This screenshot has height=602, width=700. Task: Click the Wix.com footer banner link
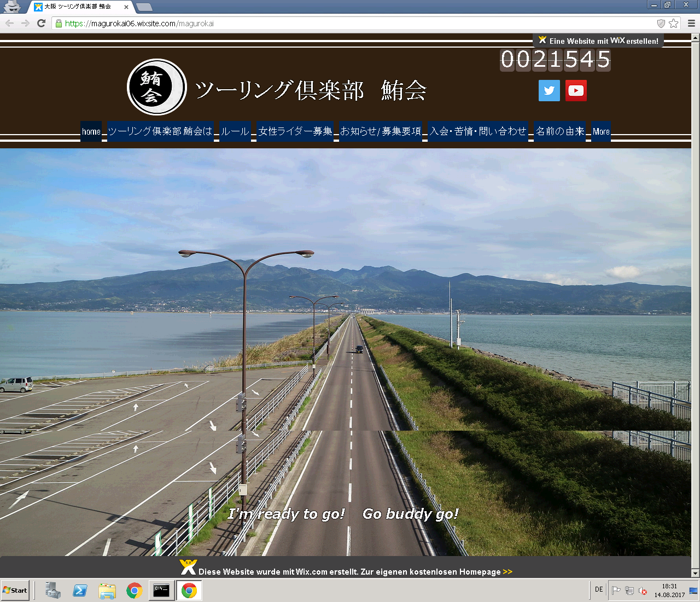point(346,568)
